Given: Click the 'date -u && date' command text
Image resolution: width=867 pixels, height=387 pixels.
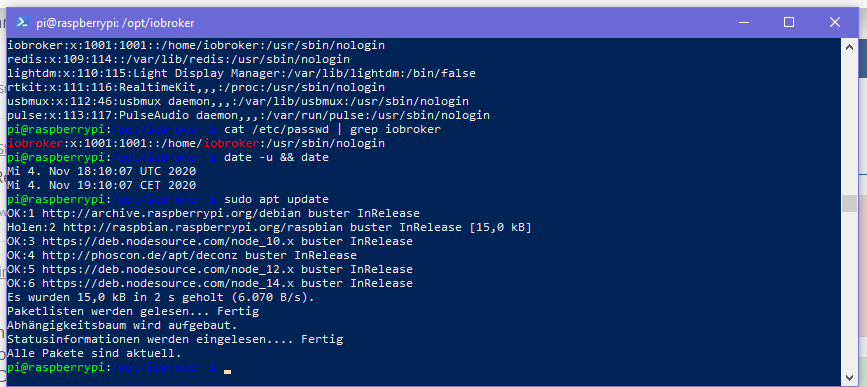Looking at the screenshot, I should [276, 158].
